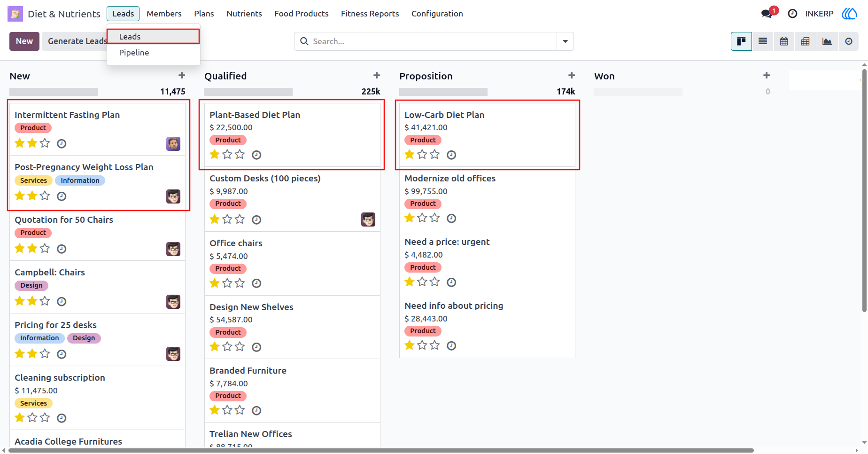The height and width of the screenshot is (454, 868).
Task: Switch to Calendar view
Action: pos(784,41)
